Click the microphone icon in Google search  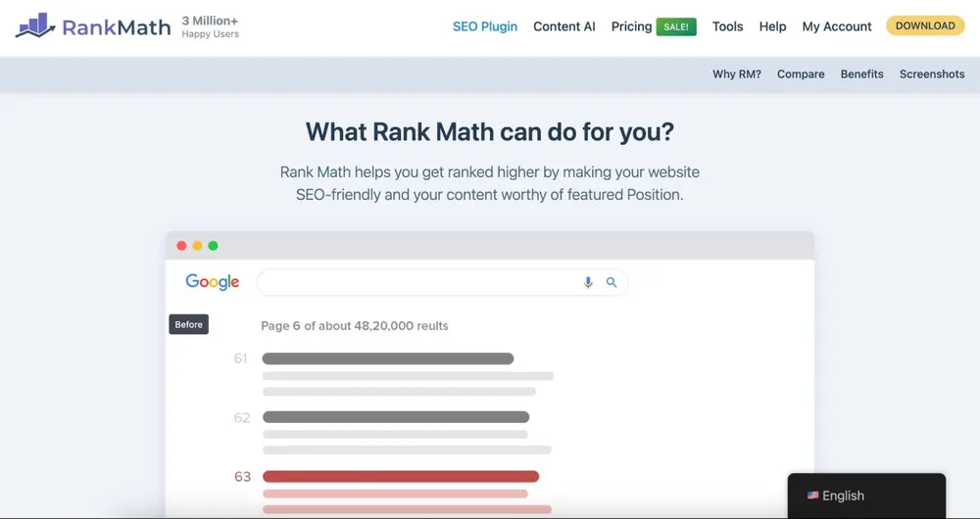(587, 282)
